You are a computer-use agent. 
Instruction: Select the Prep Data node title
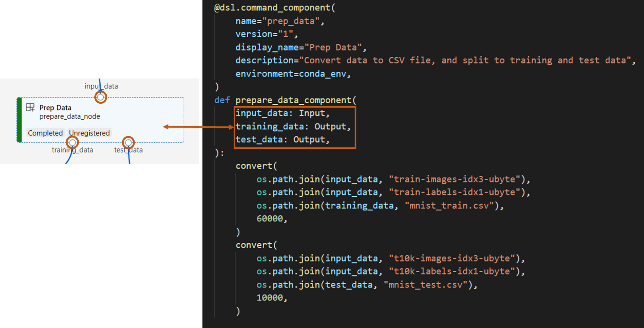[x=55, y=108]
